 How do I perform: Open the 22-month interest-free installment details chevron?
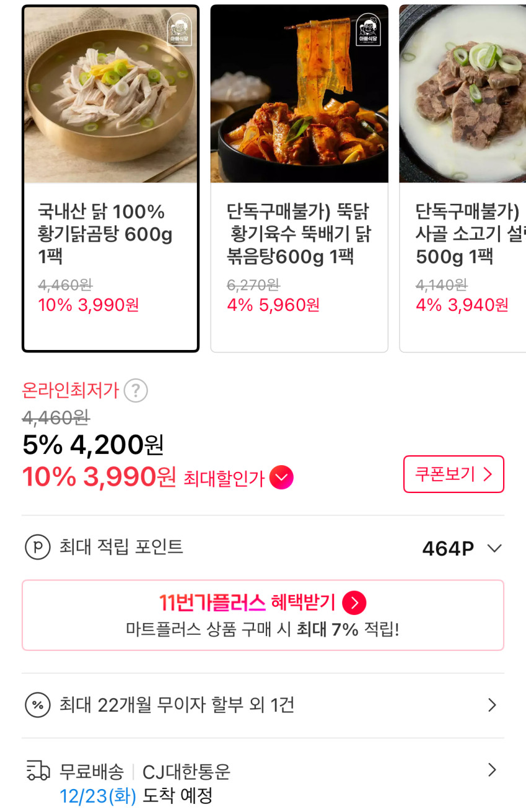point(492,705)
